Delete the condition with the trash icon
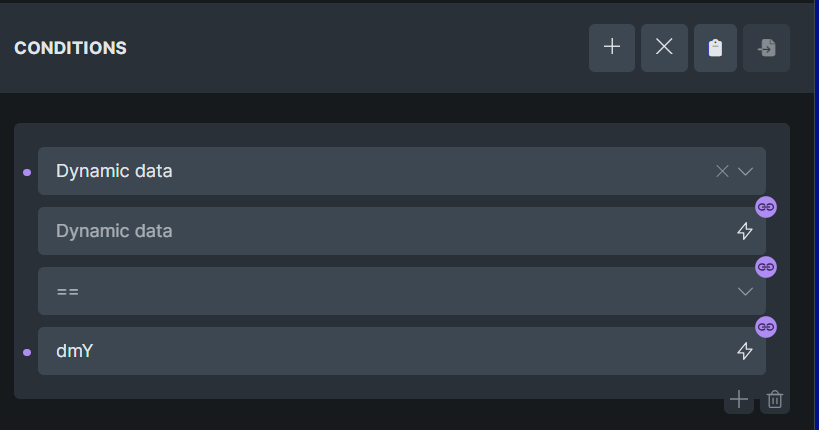This screenshot has width=819, height=430. [x=774, y=400]
